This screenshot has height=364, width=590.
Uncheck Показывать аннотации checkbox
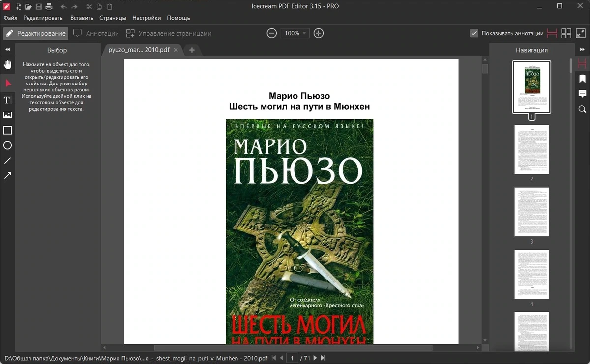pos(474,33)
